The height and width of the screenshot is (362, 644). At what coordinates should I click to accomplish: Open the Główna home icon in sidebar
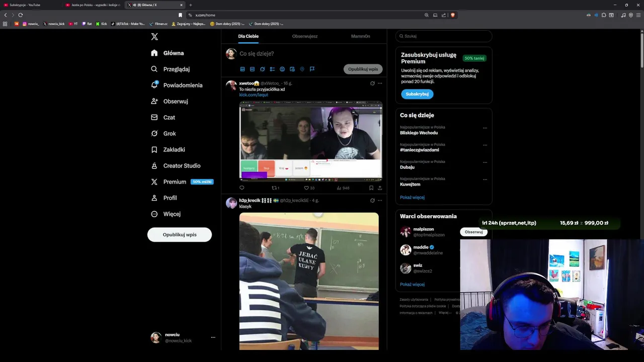[x=154, y=53]
